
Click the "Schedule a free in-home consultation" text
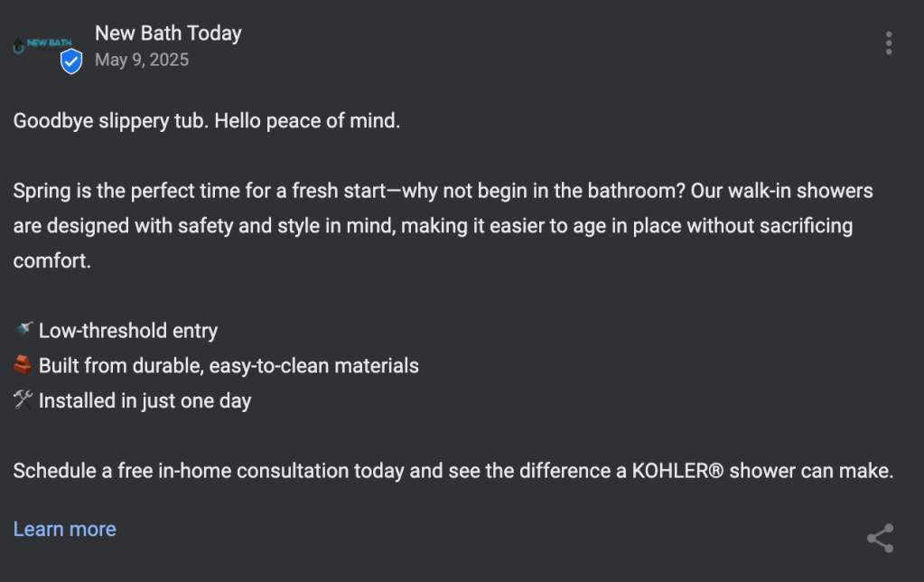pyautogui.click(x=181, y=471)
